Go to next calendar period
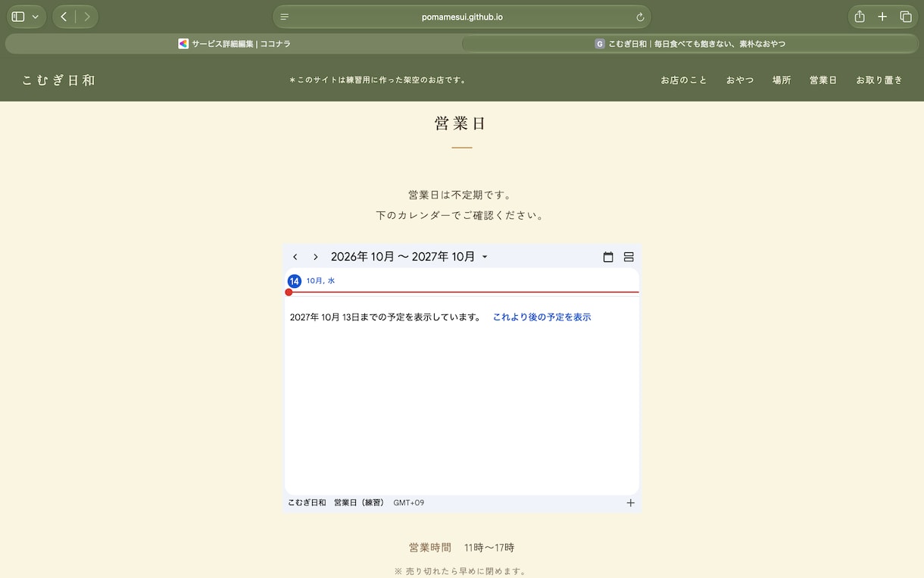Viewport: 924px width, 578px height. pos(316,257)
